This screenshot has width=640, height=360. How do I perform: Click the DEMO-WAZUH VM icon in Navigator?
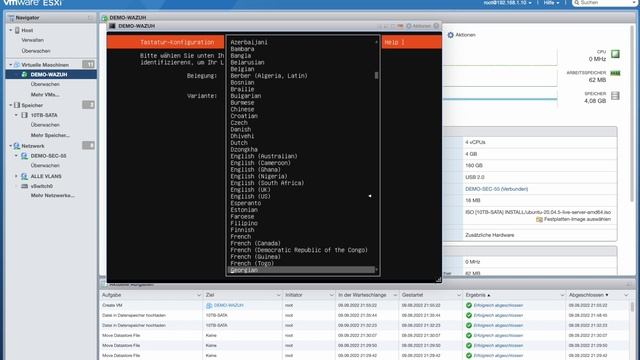coord(24,74)
